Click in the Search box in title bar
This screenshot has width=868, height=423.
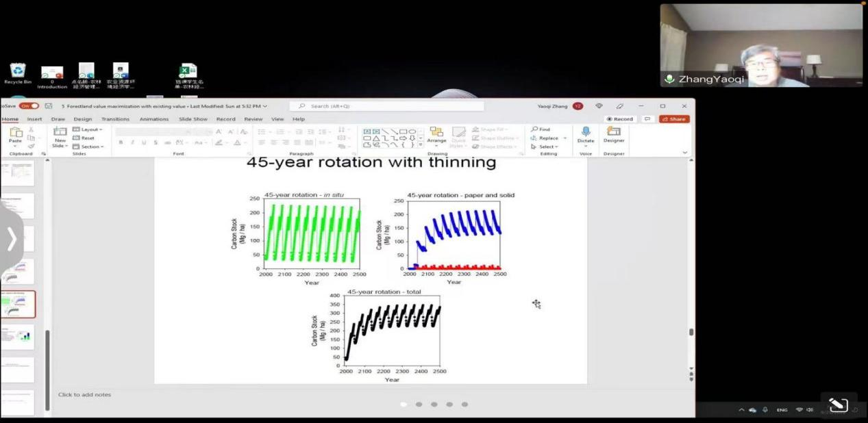point(387,106)
